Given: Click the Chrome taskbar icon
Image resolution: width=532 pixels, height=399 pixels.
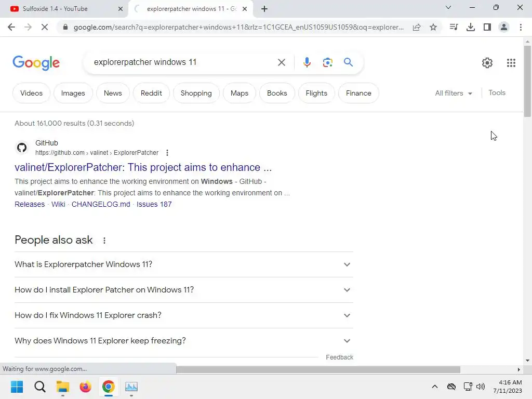Looking at the screenshot, I should click(x=108, y=387).
